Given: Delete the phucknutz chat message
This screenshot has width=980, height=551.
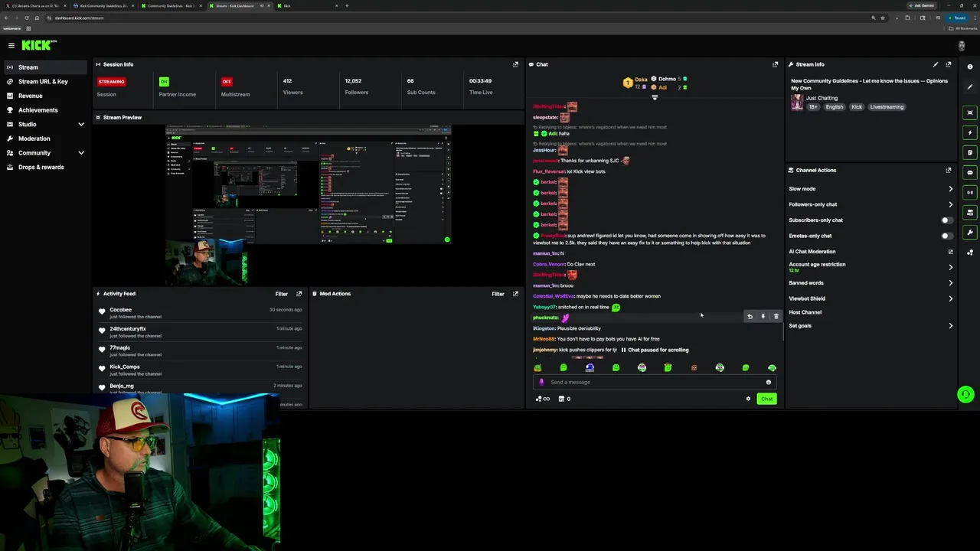Looking at the screenshot, I should tap(776, 316).
